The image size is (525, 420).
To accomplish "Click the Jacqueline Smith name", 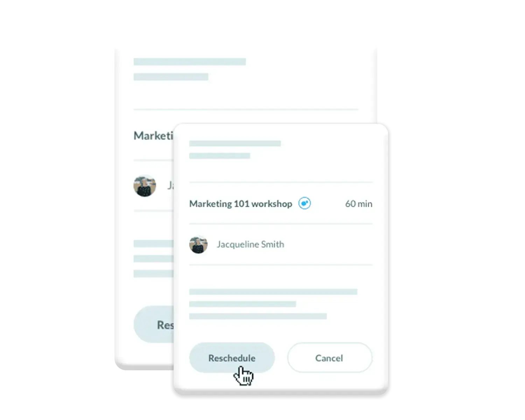I will click(x=250, y=244).
